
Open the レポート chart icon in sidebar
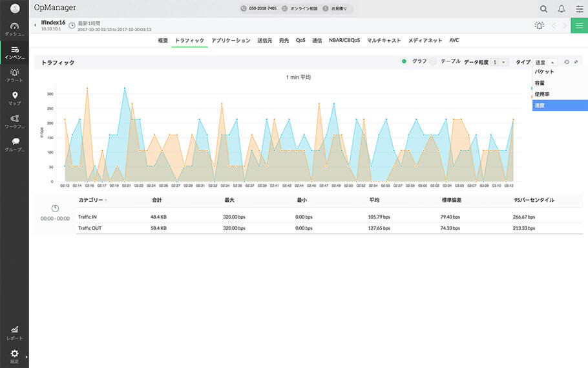coord(14,330)
